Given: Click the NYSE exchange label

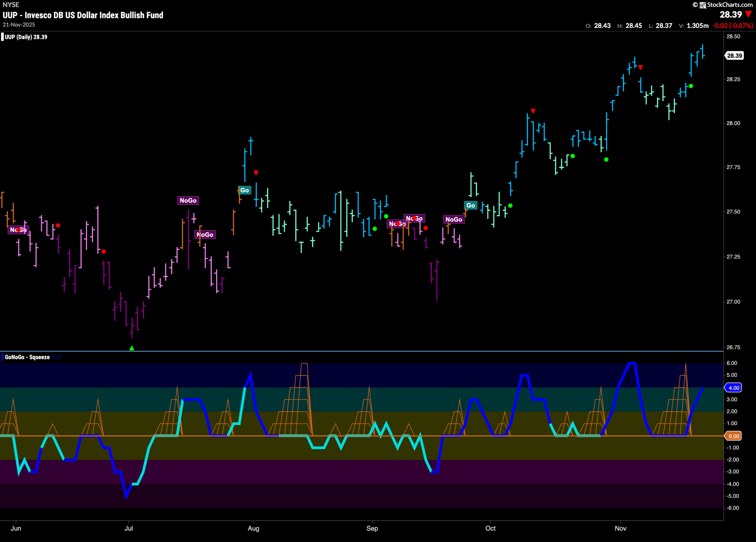Looking at the screenshot, I should [x=11, y=5].
